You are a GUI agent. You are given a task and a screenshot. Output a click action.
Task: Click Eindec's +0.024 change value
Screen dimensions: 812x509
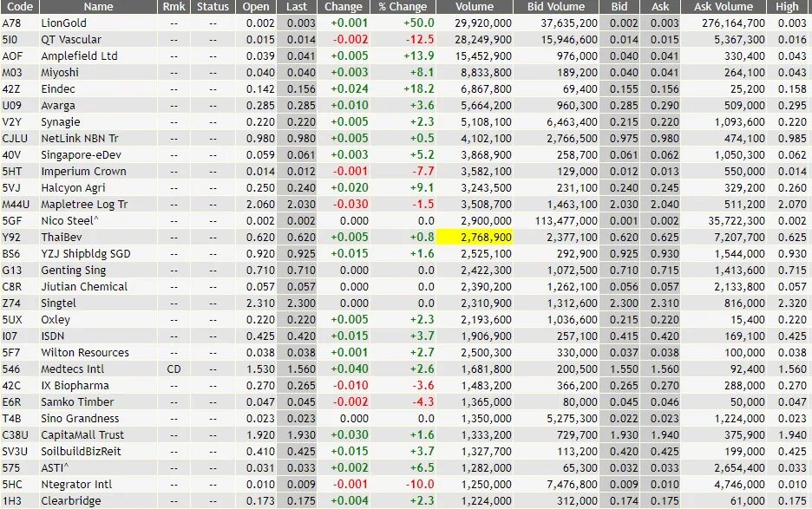pyautogui.click(x=350, y=89)
